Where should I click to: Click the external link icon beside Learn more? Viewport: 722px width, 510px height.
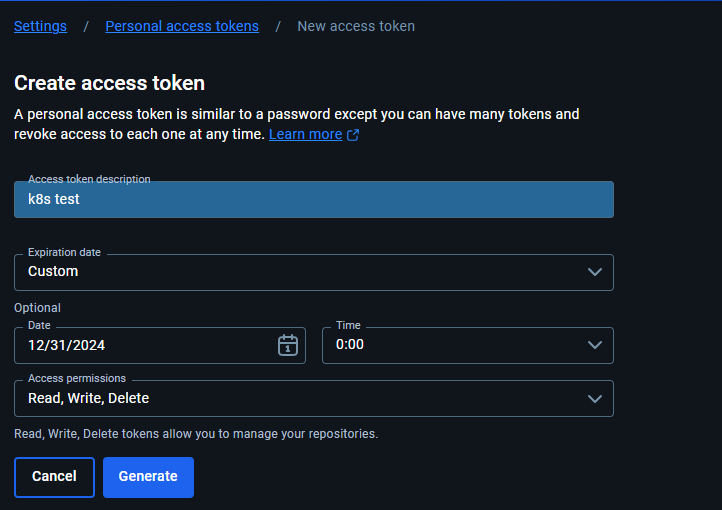tap(353, 135)
